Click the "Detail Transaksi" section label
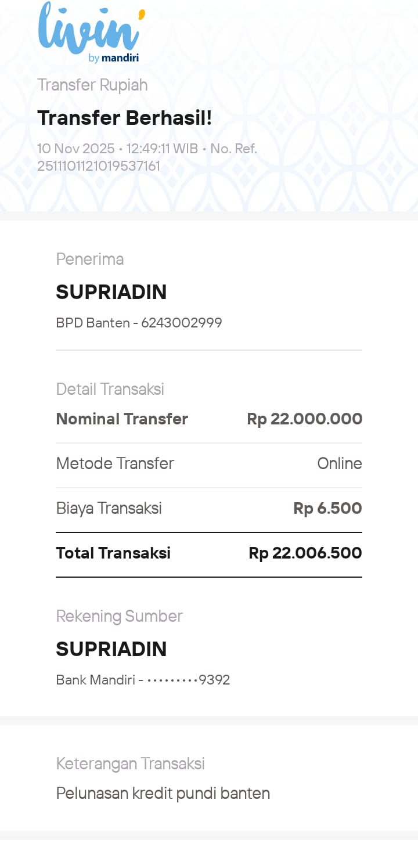This screenshot has width=418, height=868. tap(110, 389)
